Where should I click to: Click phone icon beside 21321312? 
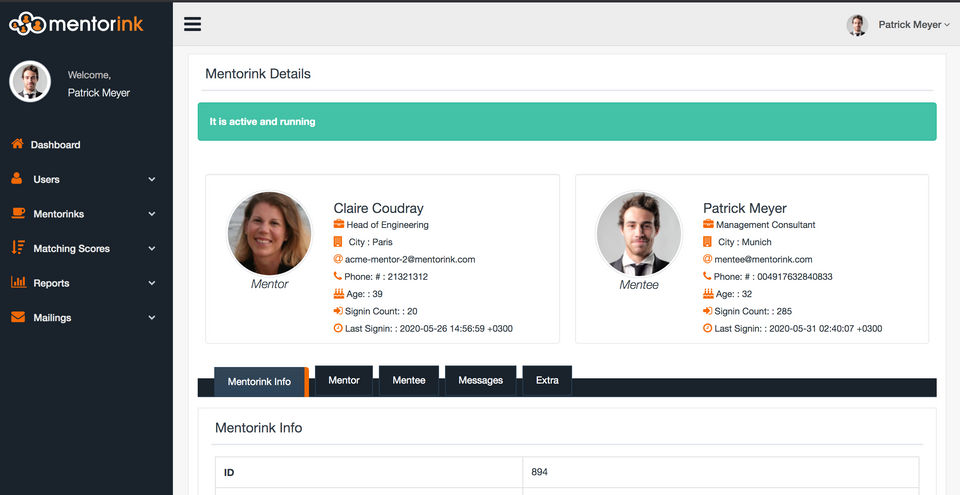[338, 276]
